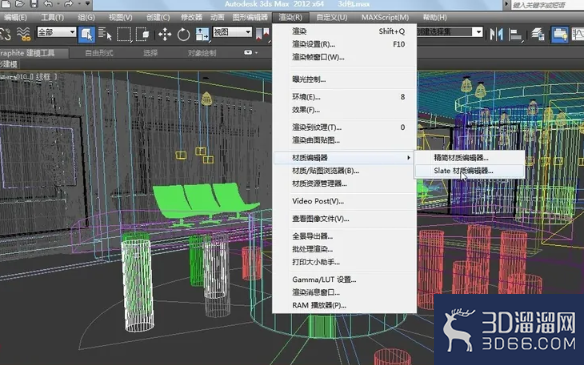Open the 修改器 menu
The image size is (584, 365).
click(191, 17)
